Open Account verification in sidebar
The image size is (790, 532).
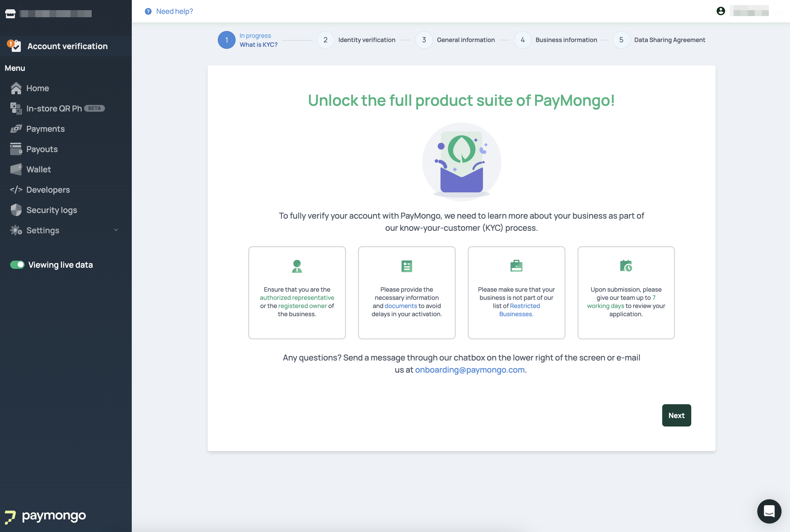pos(66,46)
